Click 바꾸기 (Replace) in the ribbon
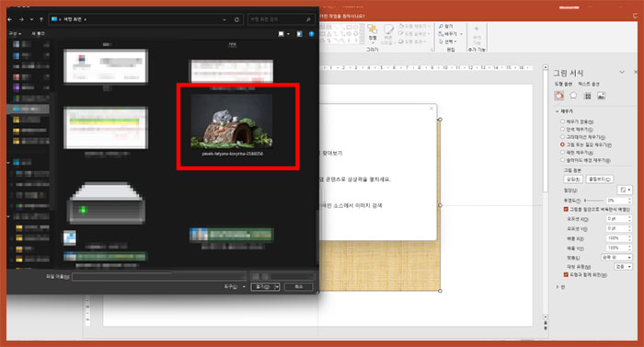Image resolution: width=644 pixels, height=347 pixels. pos(450,34)
